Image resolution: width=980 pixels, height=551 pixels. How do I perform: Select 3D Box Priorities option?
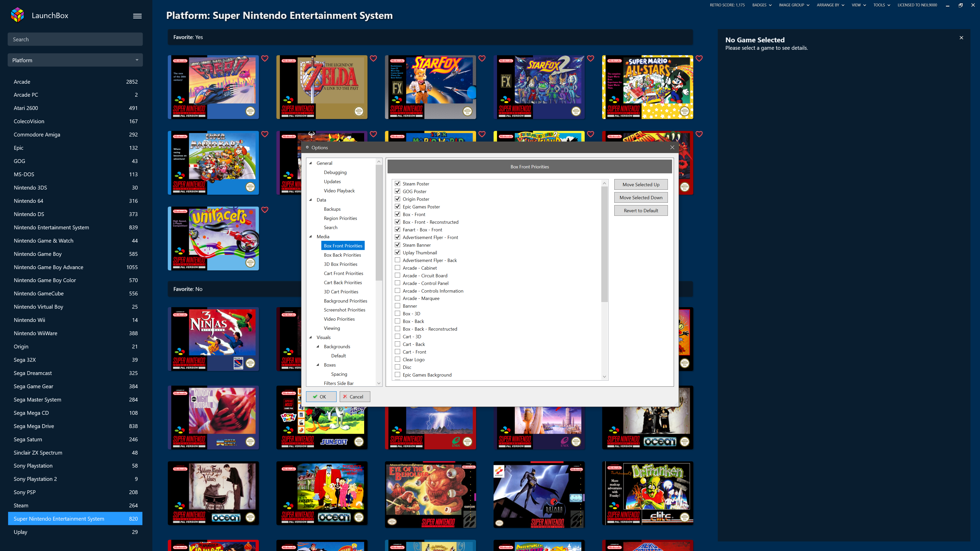click(x=340, y=264)
